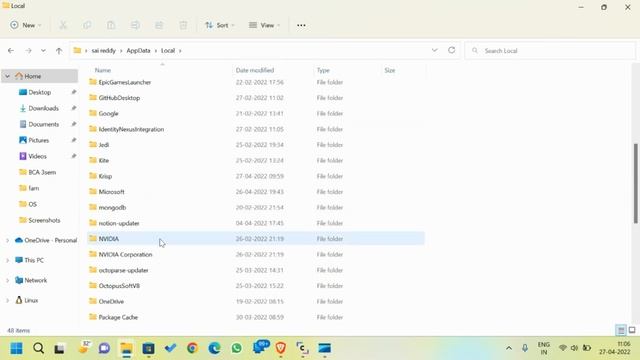
Task: Sort by Date modified column header
Action: (255, 70)
